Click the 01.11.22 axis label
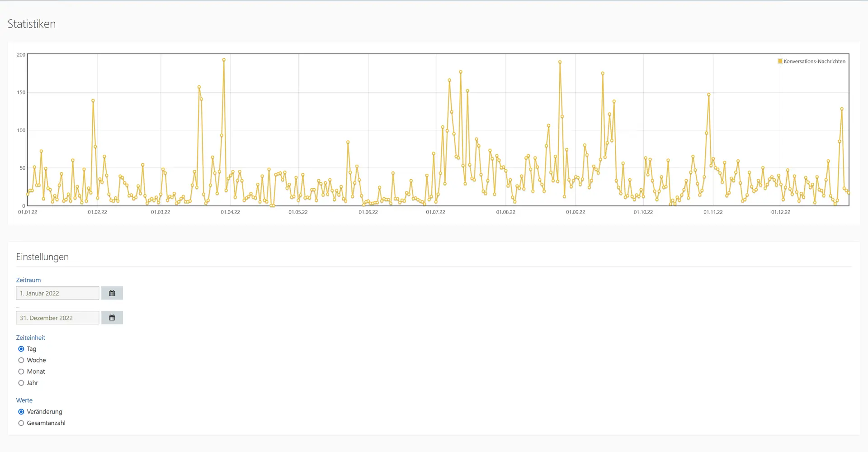Screen dimensions: 868x452 click(x=713, y=212)
